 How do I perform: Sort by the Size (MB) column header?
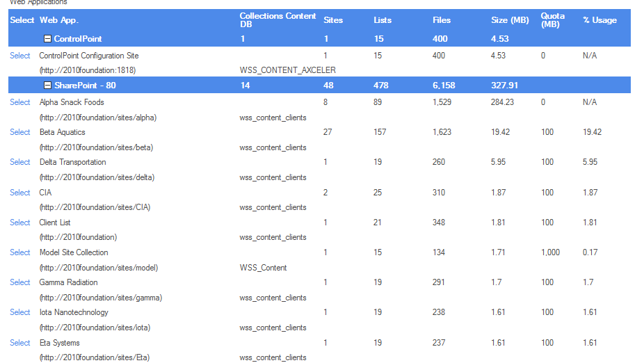coord(510,20)
